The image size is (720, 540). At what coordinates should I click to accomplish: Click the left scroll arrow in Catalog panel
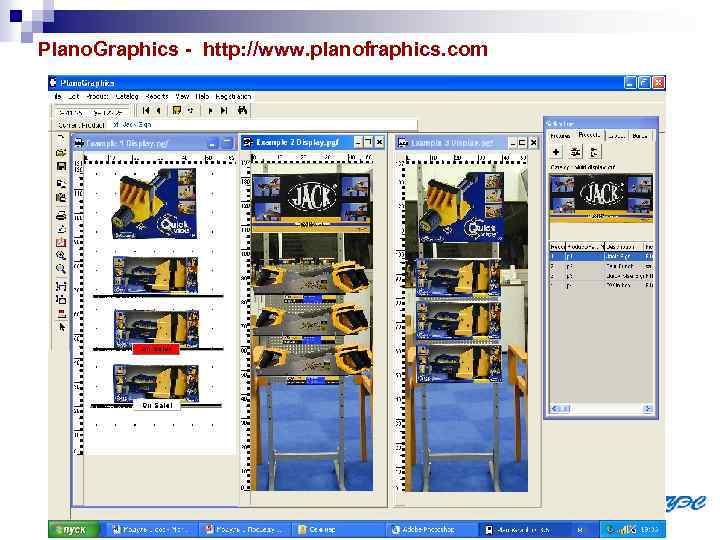coord(555,408)
